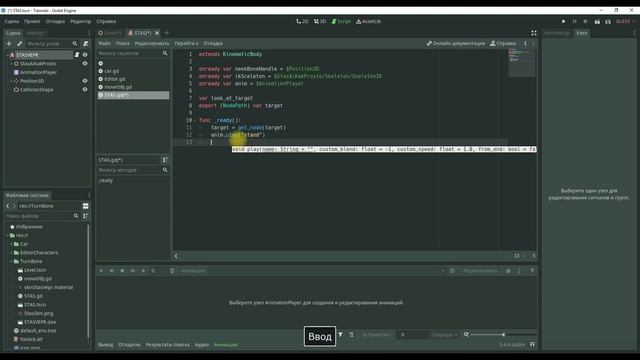Sort files icon in FileSystem dock
Screen dimensions: 640x360
tap(85, 216)
